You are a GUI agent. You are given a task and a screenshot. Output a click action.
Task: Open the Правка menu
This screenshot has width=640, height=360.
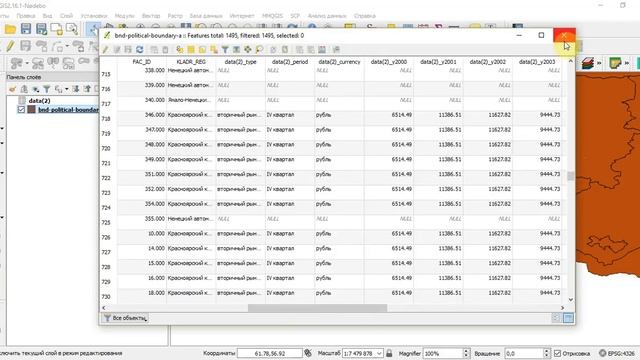[x=26, y=16]
